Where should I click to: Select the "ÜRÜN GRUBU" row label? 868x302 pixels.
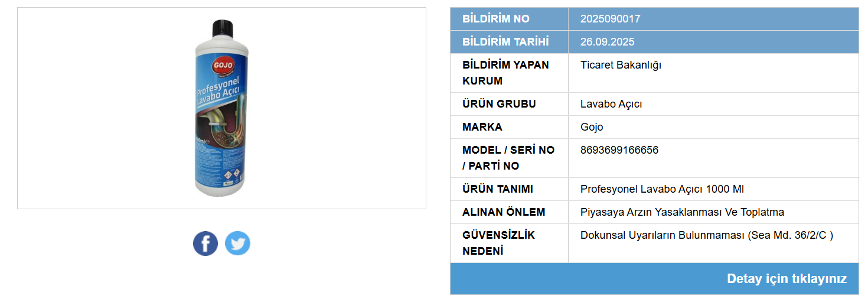pos(499,104)
